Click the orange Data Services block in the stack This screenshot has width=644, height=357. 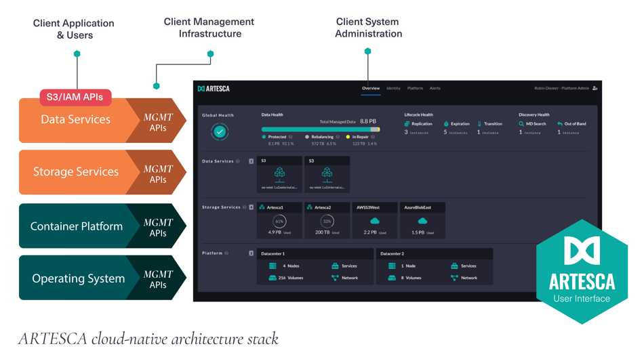[x=75, y=120]
